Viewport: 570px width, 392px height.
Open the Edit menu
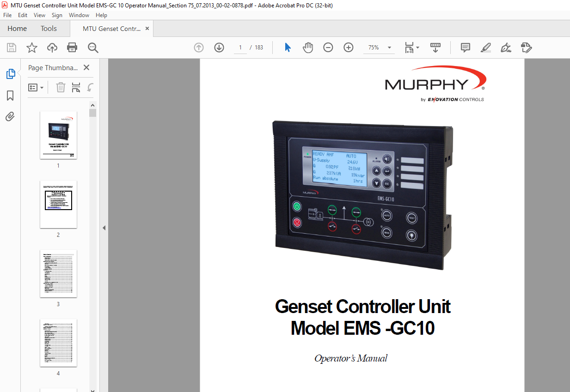23,15
